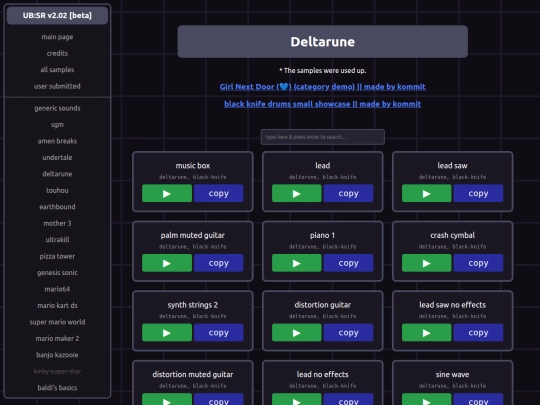Screen dimensions: 540x405
Task: Play the distortion muted guitar sample
Action: 167,399
